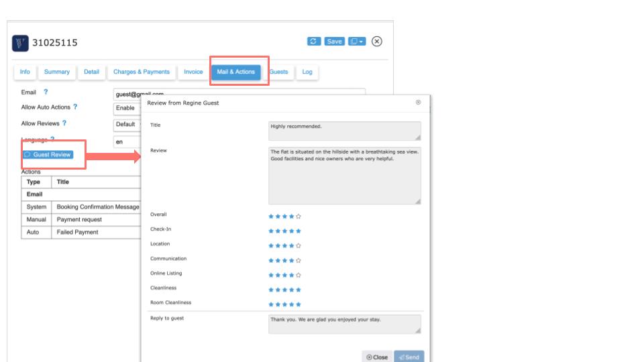The height and width of the screenshot is (362, 644).
Task: Click the resize handle of Review text area
Action: coord(418,201)
